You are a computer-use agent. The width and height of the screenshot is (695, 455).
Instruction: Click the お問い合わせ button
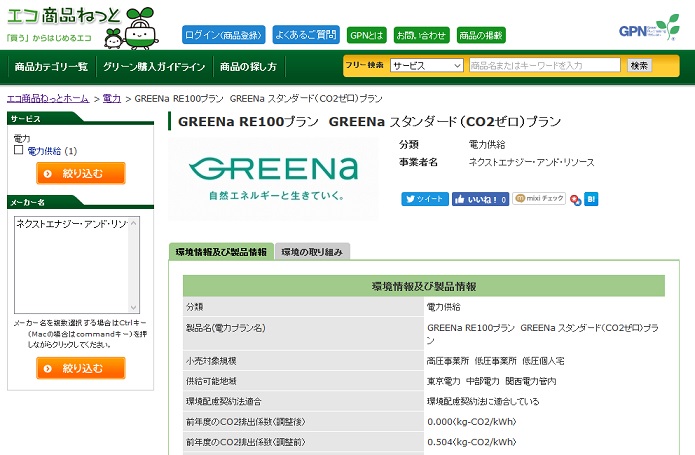422,35
